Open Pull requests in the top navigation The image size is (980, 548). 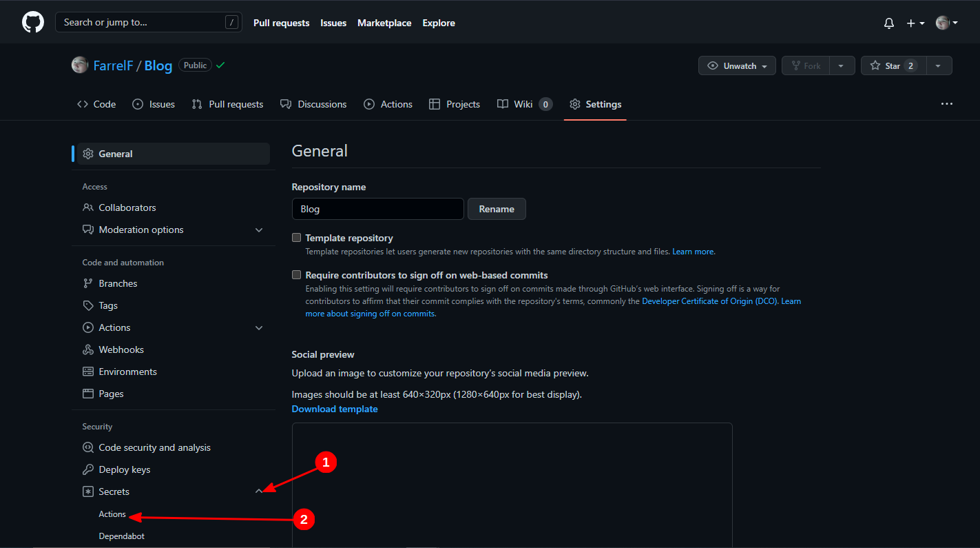coord(282,23)
